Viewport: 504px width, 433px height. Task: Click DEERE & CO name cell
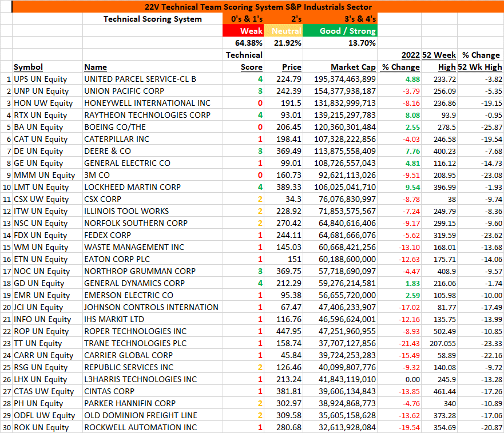click(x=152, y=151)
